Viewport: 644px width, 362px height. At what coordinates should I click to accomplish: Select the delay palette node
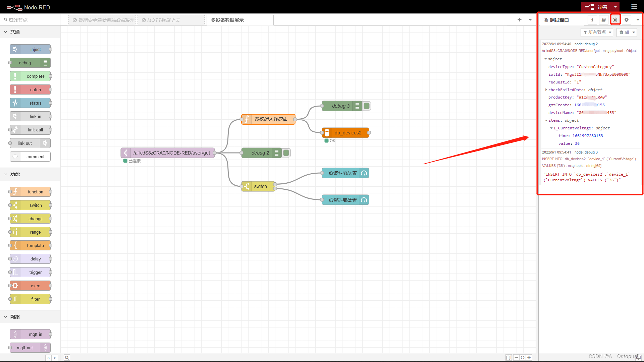pyautogui.click(x=30, y=259)
